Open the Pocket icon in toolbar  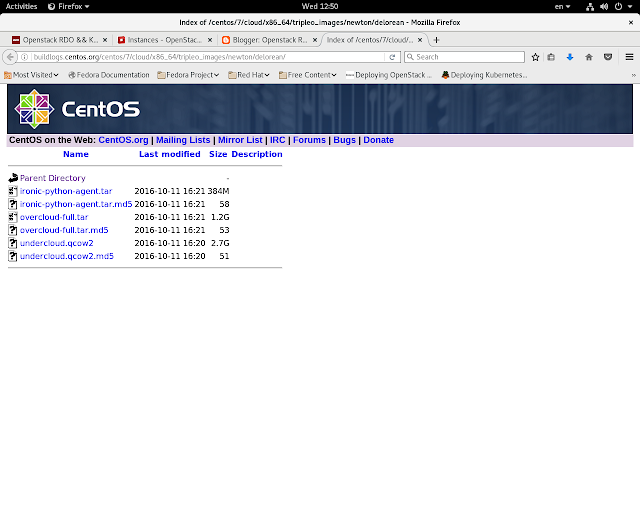[x=608, y=57]
